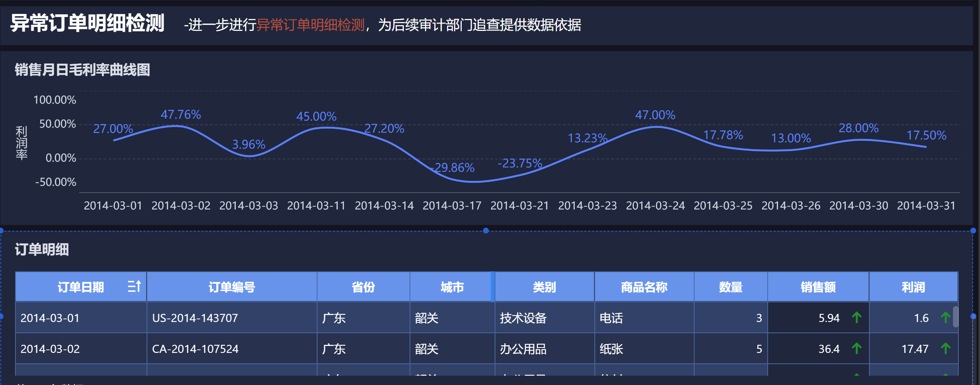Viewport: 980px width, 385px height.
Task: Click the 销售额 column header
Action: pyautogui.click(x=818, y=287)
